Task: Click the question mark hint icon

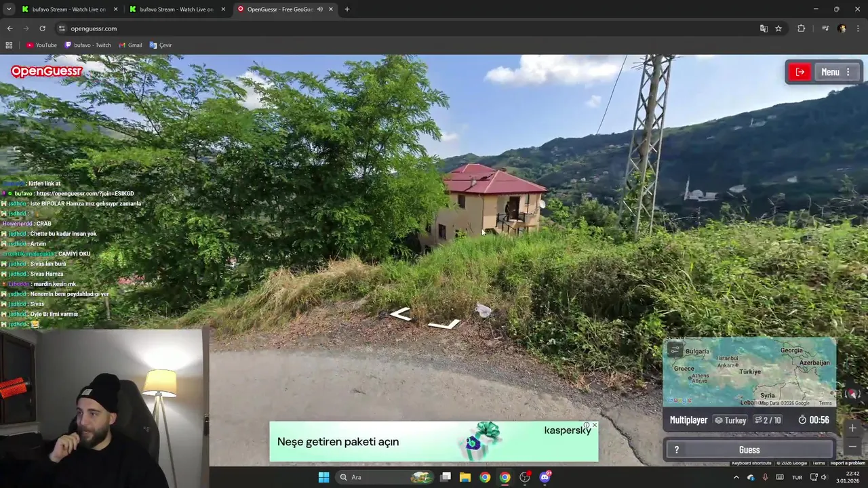Action: [676, 450]
